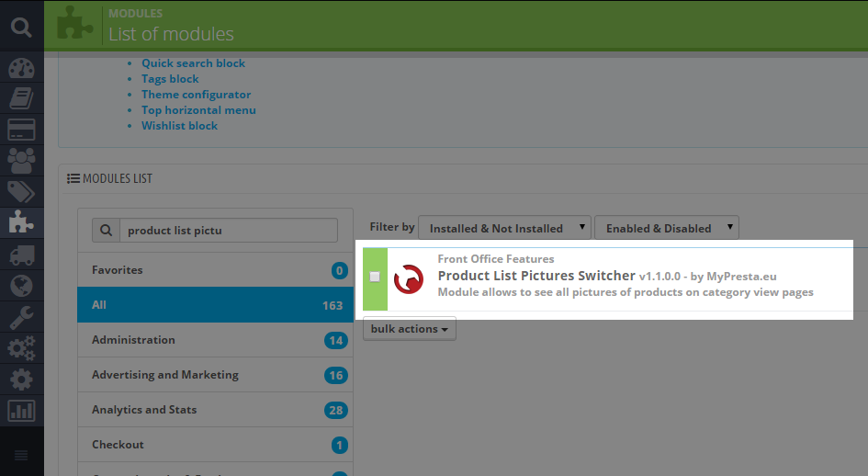
Task: Expand the bulk actions dropdown
Action: pos(410,329)
